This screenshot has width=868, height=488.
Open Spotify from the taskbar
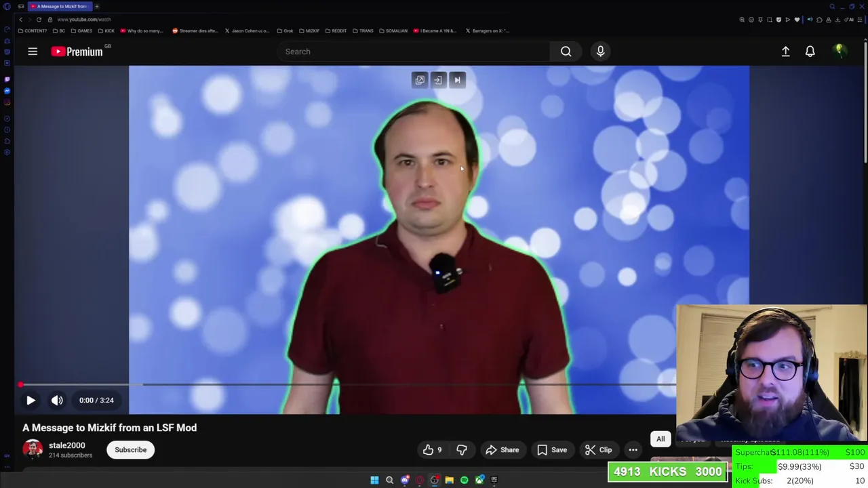click(464, 480)
